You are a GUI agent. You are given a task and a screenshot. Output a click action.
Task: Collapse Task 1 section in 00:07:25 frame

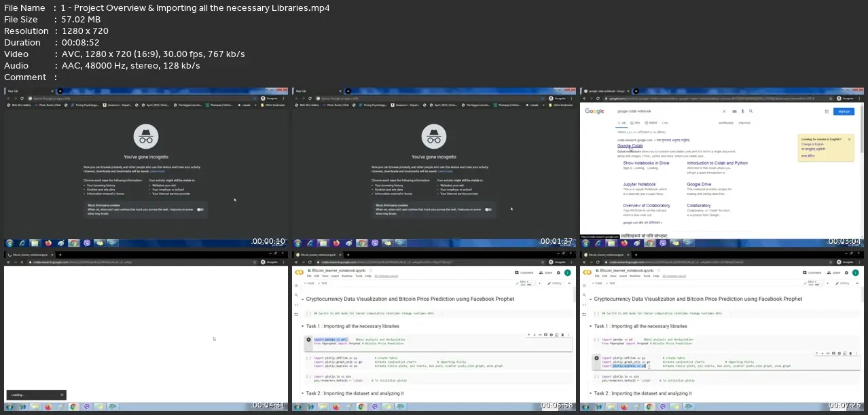click(590, 326)
